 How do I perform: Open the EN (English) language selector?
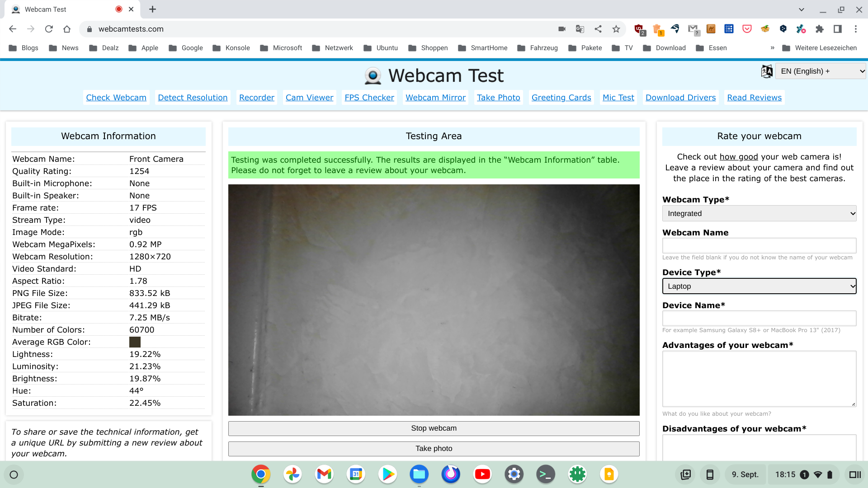pos(821,71)
